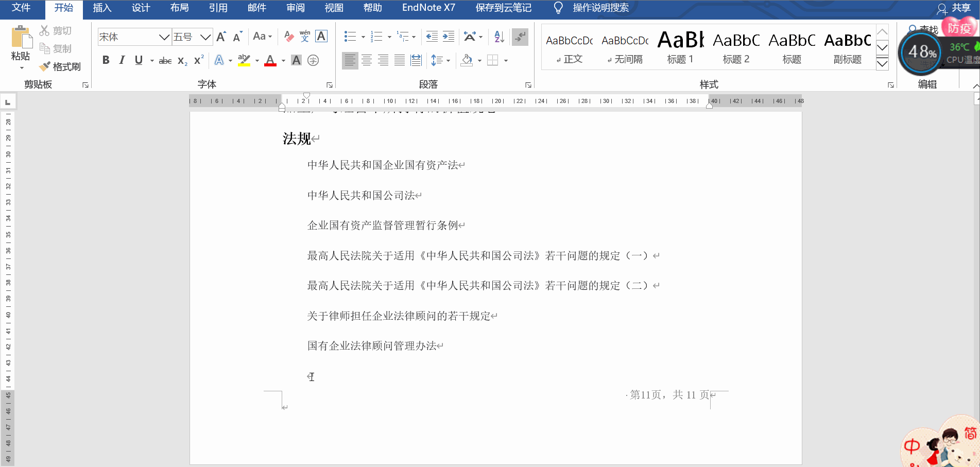Open the 审阅 ribbon tab
The image size is (980, 467).
coord(295,8)
